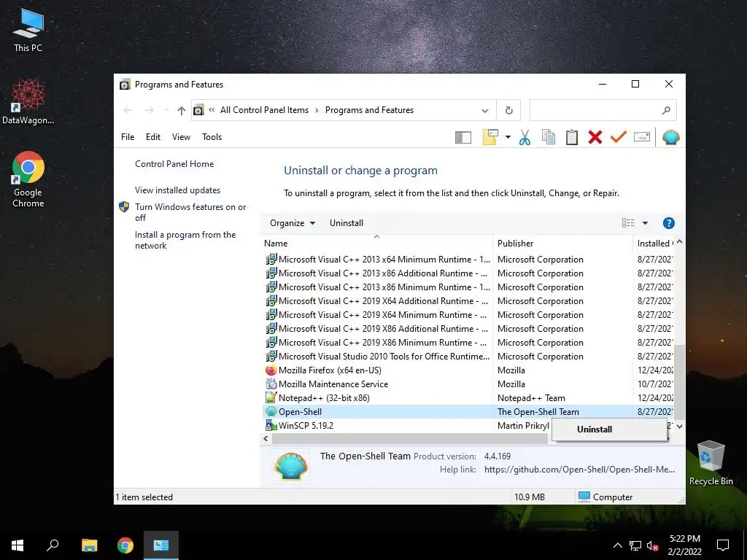The width and height of the screenshot is (747, 560).
Task: Click the Paste clipboard icon
Action: click(572, 137)
